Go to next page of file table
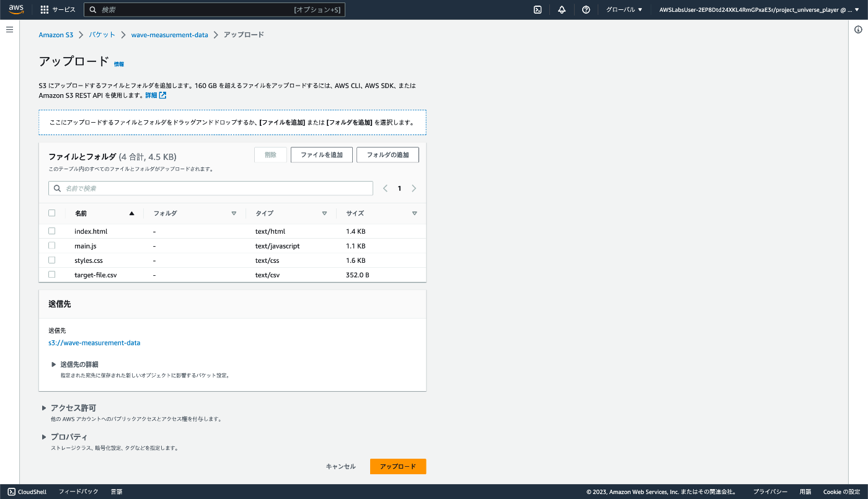Screen dimensions: 868x499 point(414,188)
